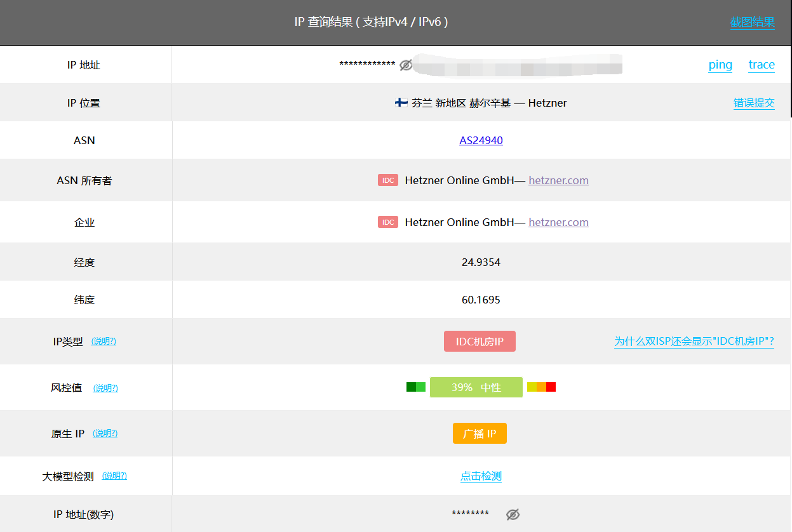Click green low-risk swatches of risk scale
The image size is (792, 532).
pyautogui.click(x=416, y=387)
